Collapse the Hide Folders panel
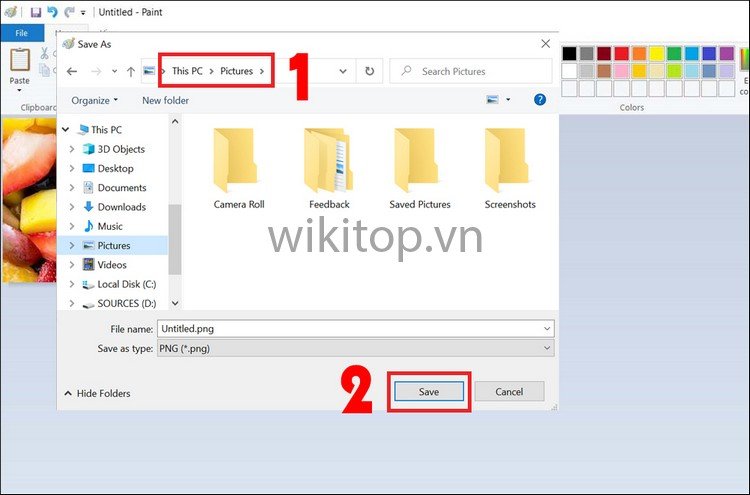 click(x=97, y=393)
